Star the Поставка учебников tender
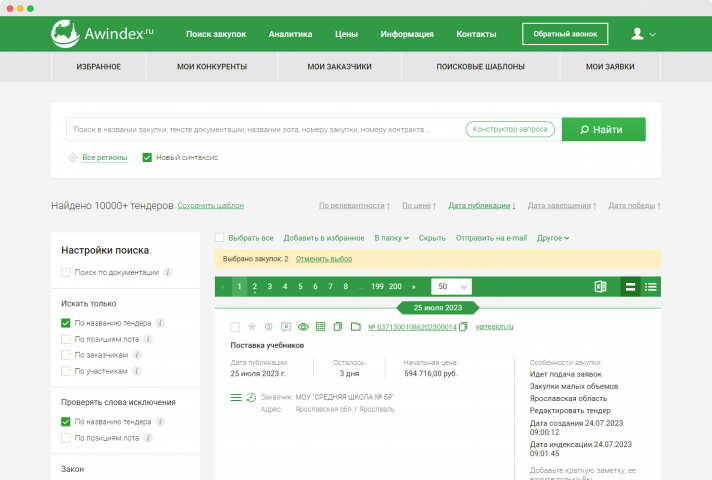This screenshot has height=480, width=712. click(x=252, y=327)
